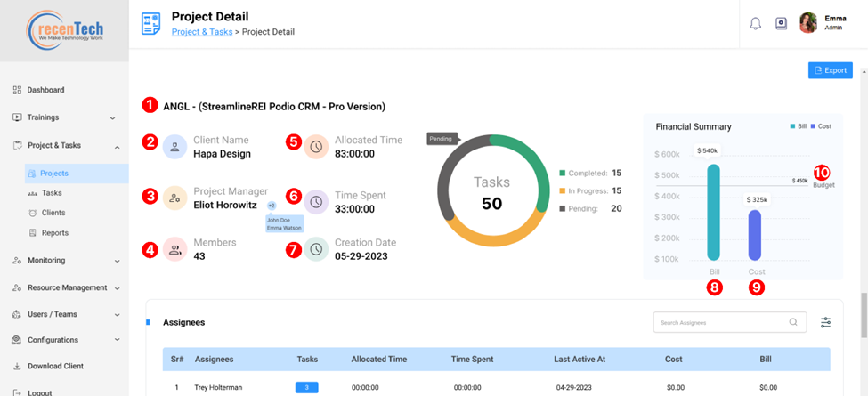868x396 pixels.
Task: Click the Allocated Time clock icon
Action: [x=316, y=147]
